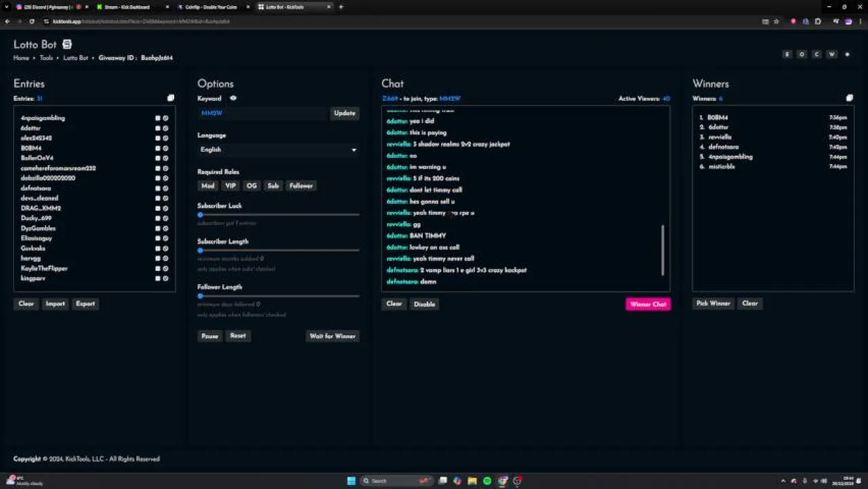Click the Lotto Bot title icon
868x489 pixels.
click(67, 44)
